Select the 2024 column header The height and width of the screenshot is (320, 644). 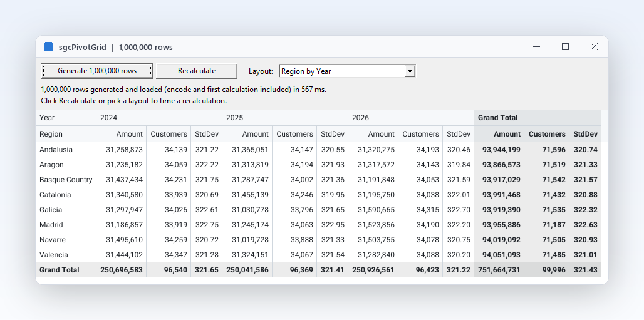pos(159,118)
